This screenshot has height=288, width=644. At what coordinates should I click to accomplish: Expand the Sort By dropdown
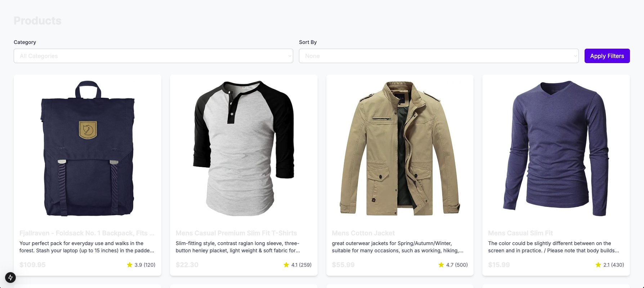pos(438,56)
